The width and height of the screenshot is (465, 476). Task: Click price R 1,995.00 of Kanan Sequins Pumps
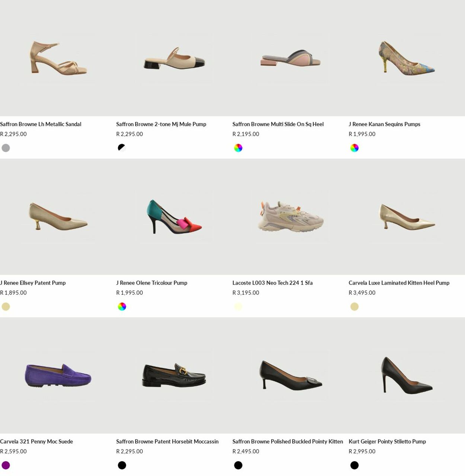point(362,134)
